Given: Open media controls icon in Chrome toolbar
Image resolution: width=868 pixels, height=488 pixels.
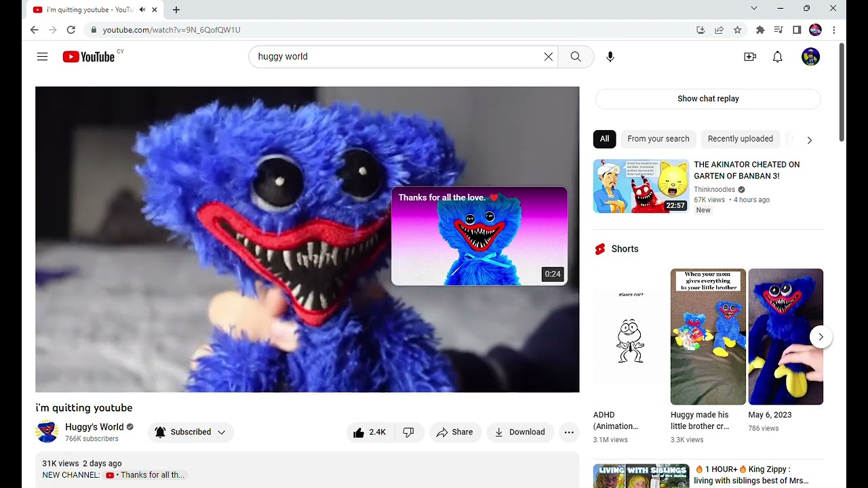Looking at the screenshot, I should (x=778, y=30).
